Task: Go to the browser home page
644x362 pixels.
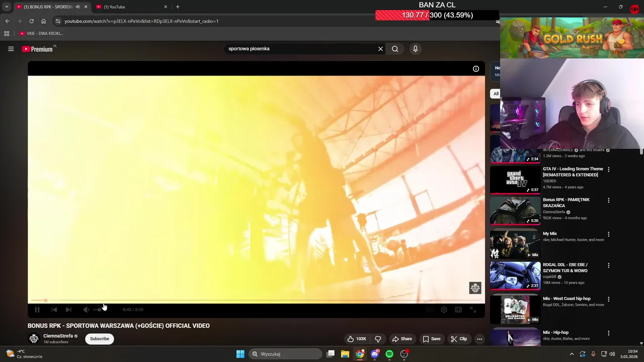Action: 43,21
